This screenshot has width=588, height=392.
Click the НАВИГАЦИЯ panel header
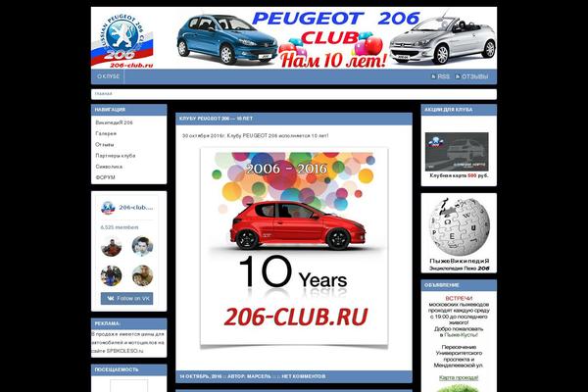click(x=129, y=110)
